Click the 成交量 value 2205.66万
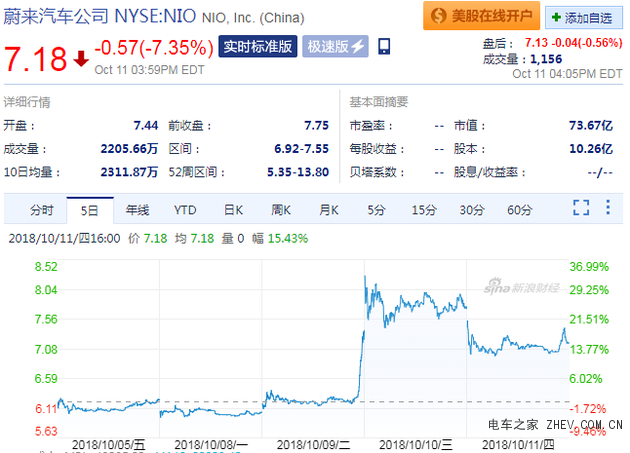 point(129,149)
